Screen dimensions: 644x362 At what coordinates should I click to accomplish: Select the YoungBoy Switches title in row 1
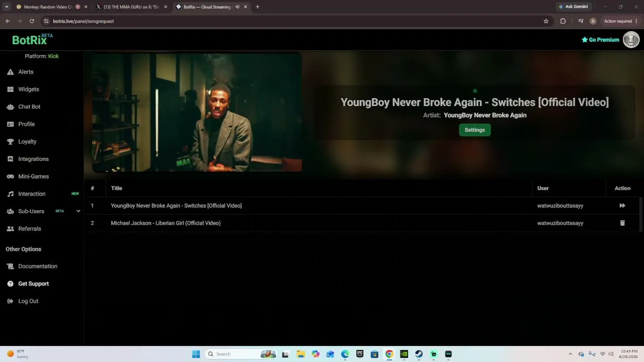click(176, 206)
